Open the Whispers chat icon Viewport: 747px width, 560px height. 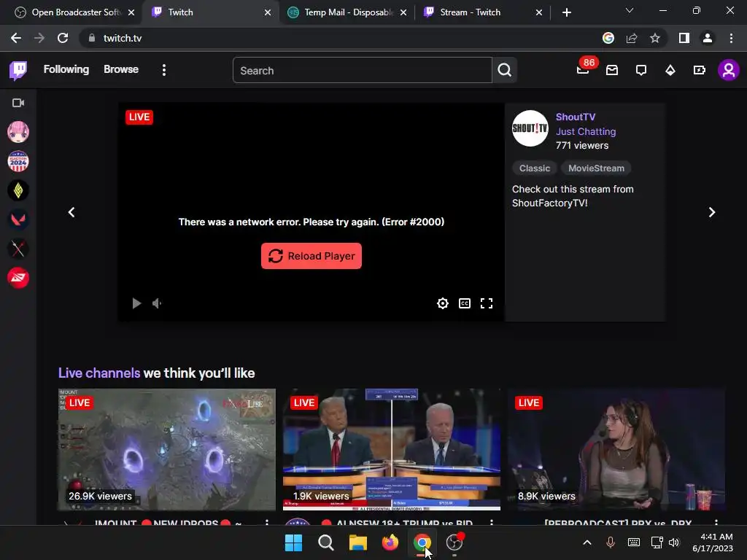click(641, 71)
